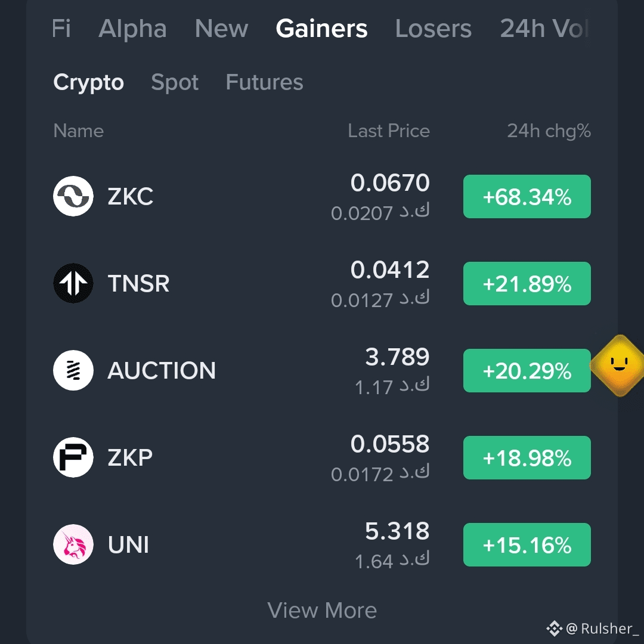The height and width of the screenshot is (644, 644).
Task: Select the New tab
Action: [221, 29]
